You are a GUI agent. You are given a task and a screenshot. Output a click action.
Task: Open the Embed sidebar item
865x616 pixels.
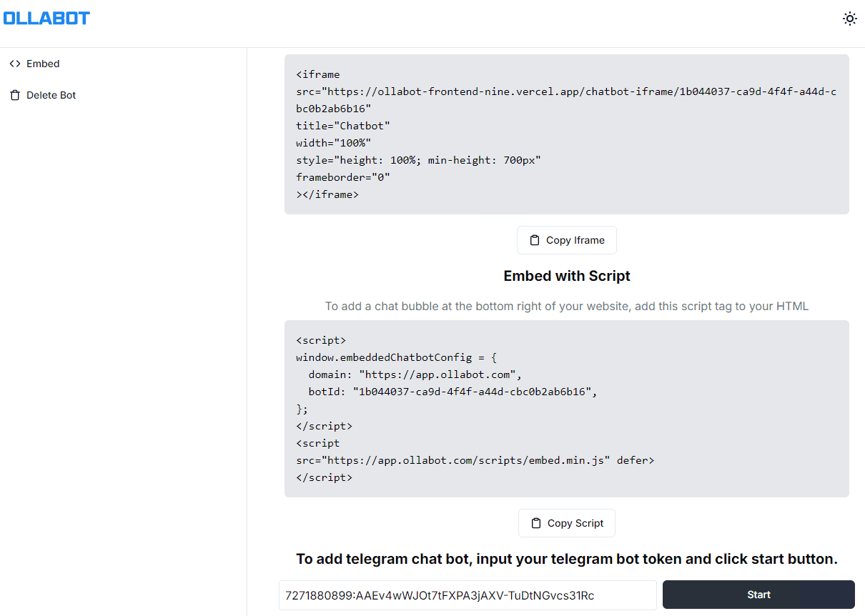[x=34, y=64]
